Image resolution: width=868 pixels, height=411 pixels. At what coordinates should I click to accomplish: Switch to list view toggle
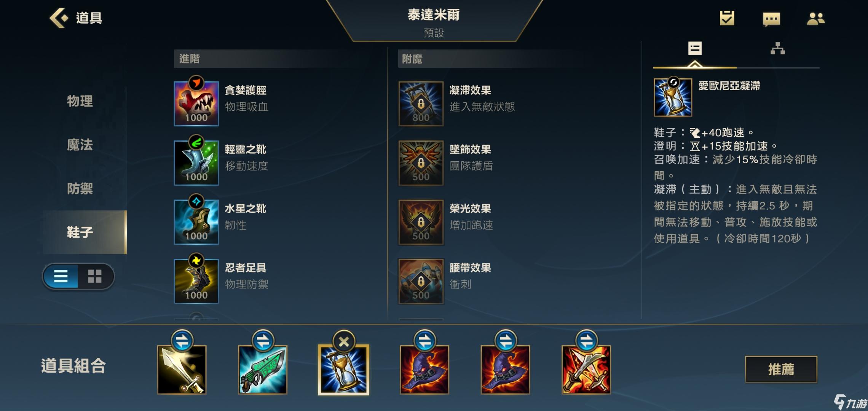coord(61,276)
